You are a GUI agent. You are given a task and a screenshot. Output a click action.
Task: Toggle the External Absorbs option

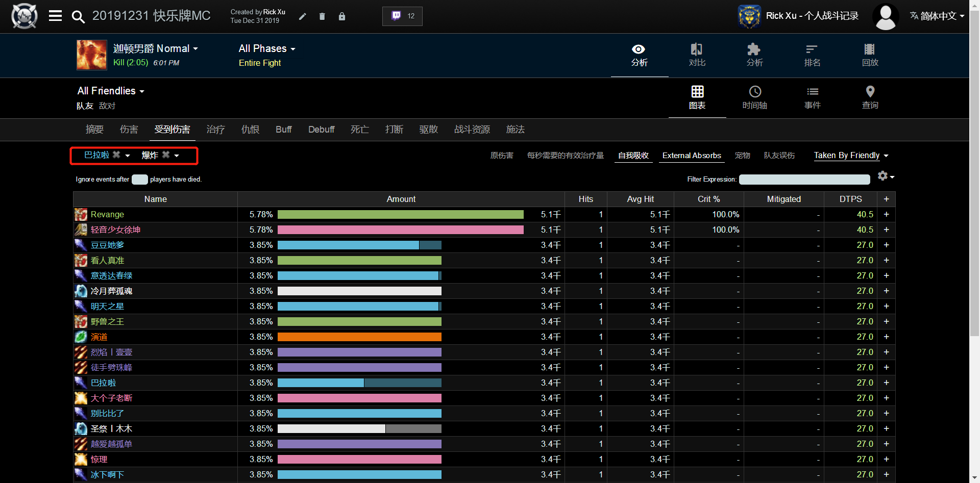coord(691,156)
